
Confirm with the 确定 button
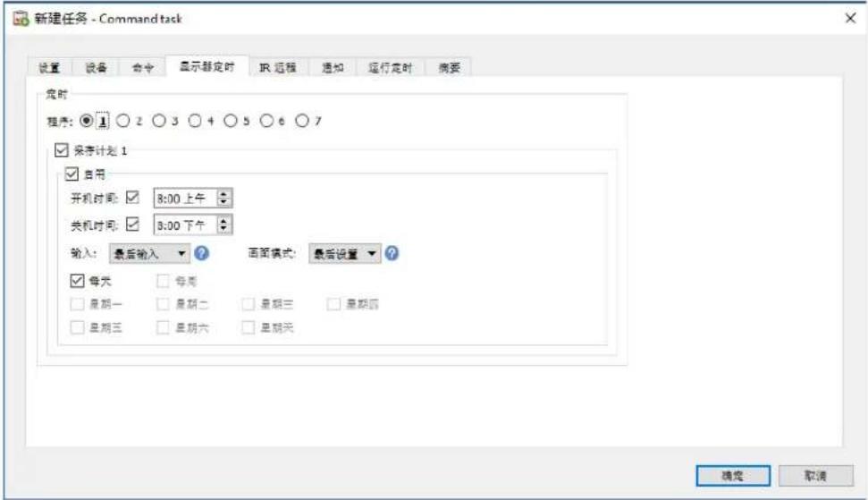[x=733, y=476]
